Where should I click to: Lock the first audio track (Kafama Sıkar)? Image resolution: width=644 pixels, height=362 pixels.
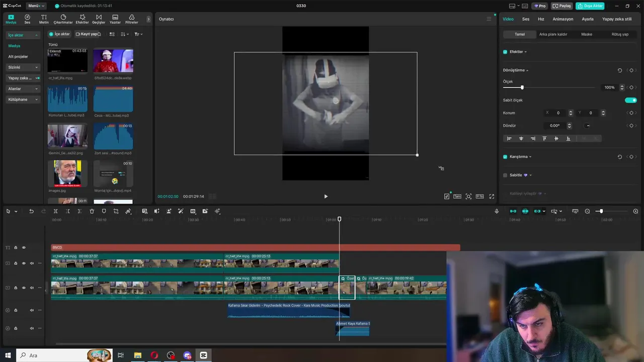(16, 310)
